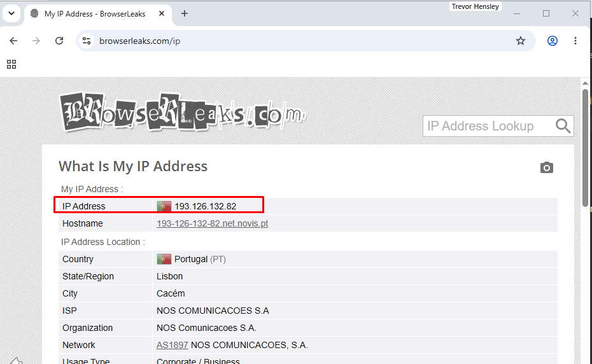The height and width of the screenshot is (364, 592).
Task: Close the BrowserLeaks tab
Action: (x=162, y=13)
